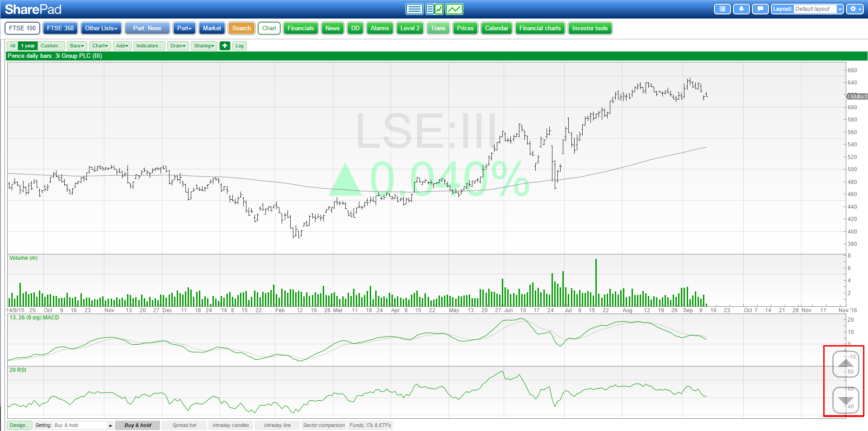Screen dimensions: 868x431
Task: Click the Setting input field
Action: tap(80, 425)
